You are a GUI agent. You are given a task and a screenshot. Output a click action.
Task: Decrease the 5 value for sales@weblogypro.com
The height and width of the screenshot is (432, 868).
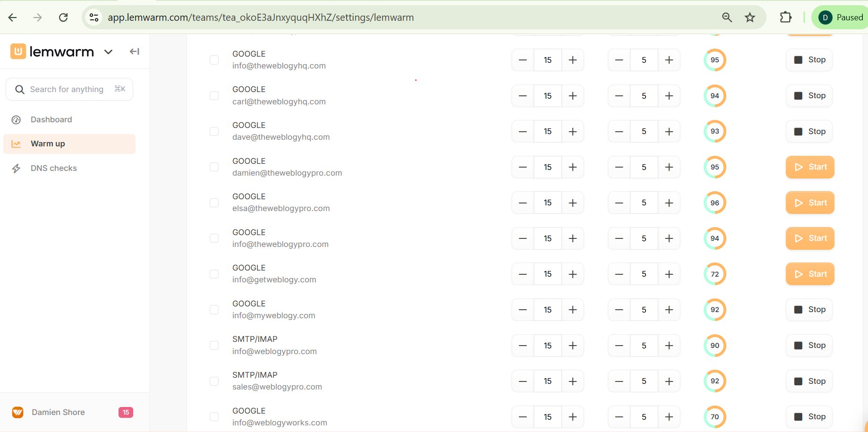[619, 381]
